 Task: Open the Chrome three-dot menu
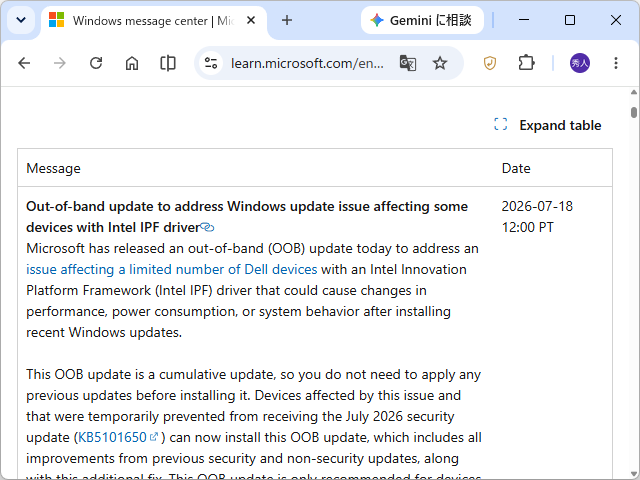click(x=616, y=63)
